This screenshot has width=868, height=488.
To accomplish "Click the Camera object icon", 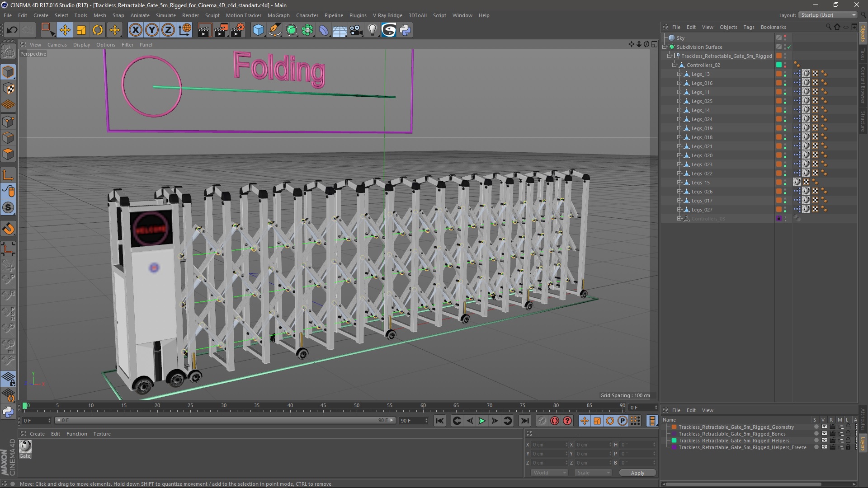I will pyautogui.click(x=356, y=30).
